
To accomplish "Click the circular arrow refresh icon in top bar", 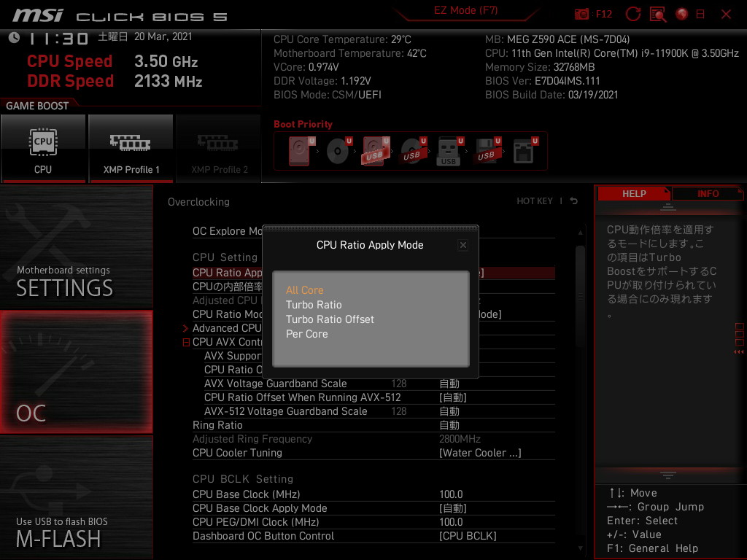I will 632,15.
